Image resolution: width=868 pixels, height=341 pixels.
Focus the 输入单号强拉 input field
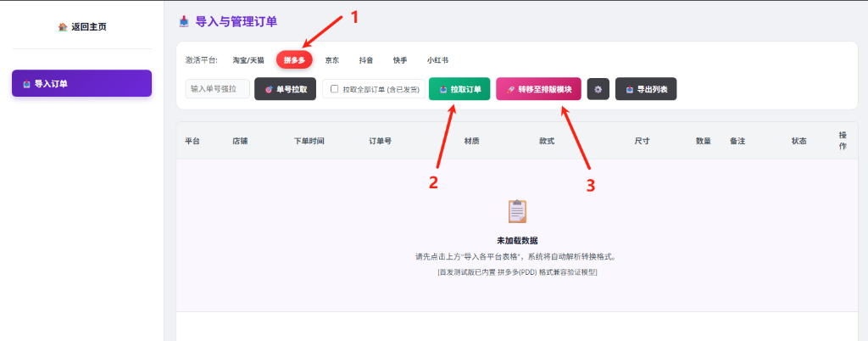[x=218, y=88]
